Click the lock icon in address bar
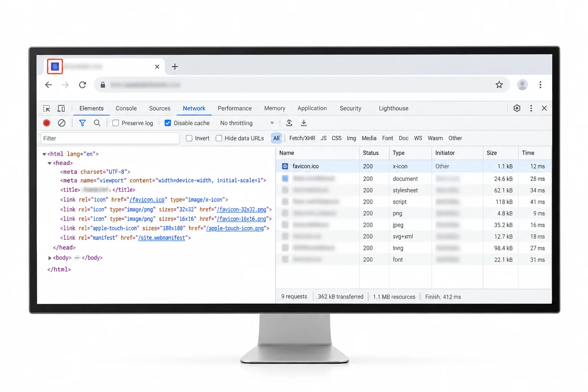This screenshot has height=392, width=588. tap(103, 85)
